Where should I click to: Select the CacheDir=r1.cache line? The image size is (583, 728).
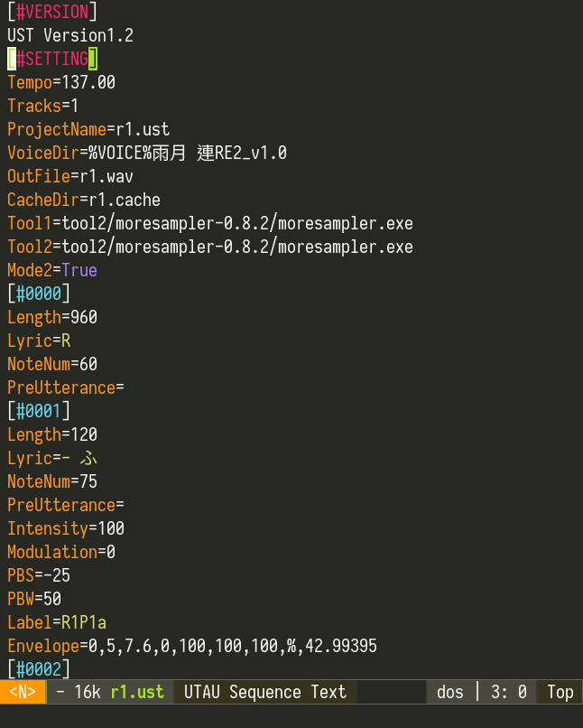coord(84,200)
